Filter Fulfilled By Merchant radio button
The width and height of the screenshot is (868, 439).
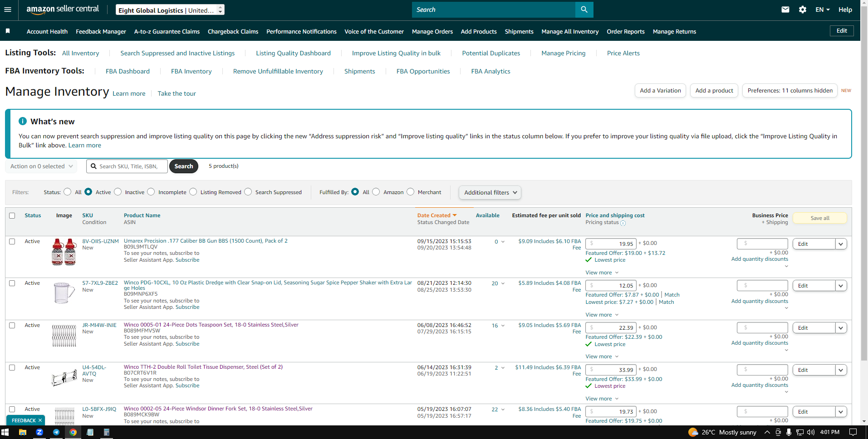click(411, 192)
